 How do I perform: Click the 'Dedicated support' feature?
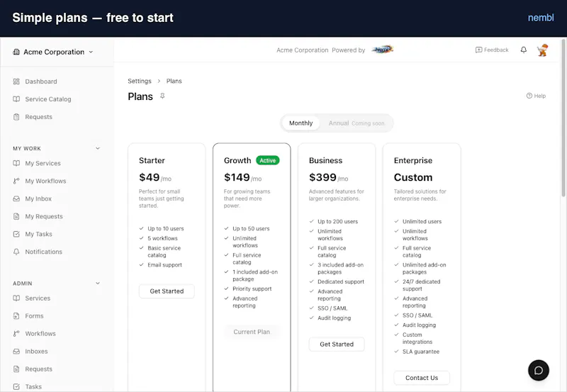pos(341,281)
